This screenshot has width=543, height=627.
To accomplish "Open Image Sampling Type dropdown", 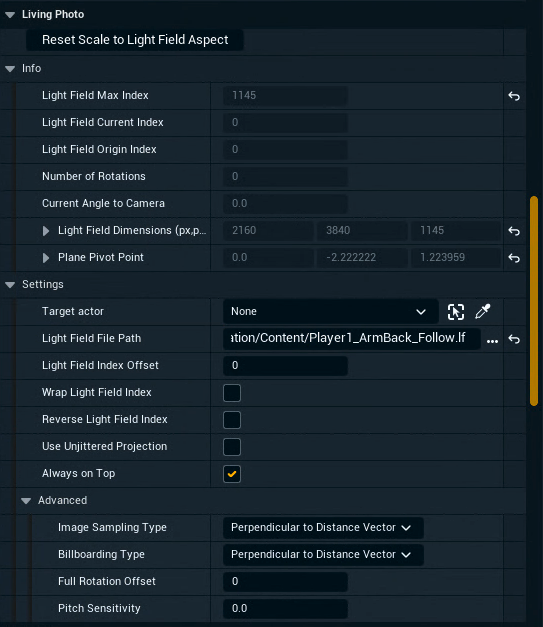I will [323, 527].
